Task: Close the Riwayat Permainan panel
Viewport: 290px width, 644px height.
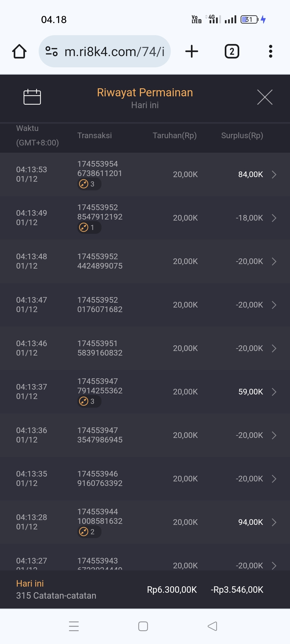Action: pyautogui.click(x=265, y=97)
